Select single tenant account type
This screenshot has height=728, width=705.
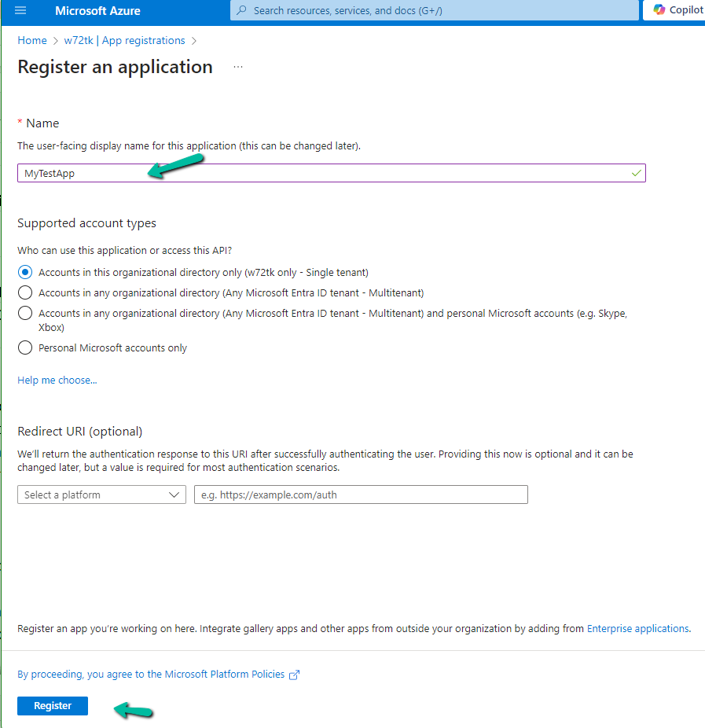coord(25,272)
